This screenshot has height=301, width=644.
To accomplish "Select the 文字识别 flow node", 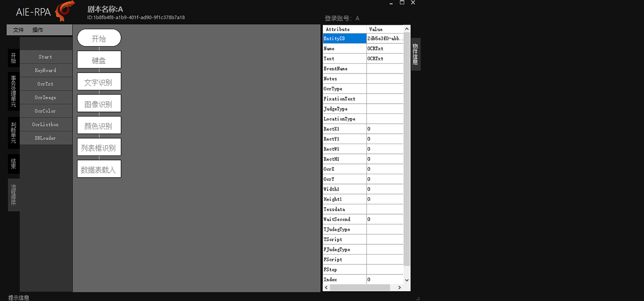I will pyautogui.click(x=99, y=82).
